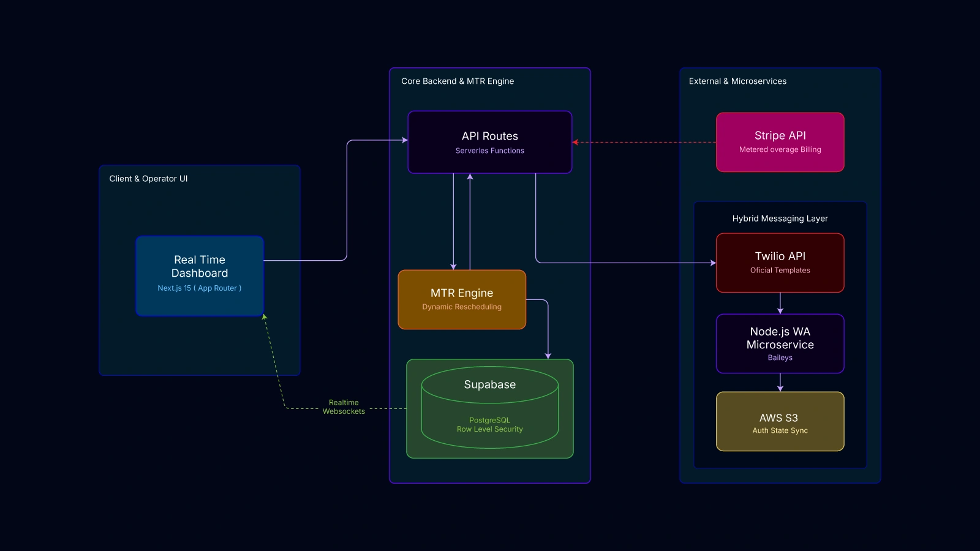Click the 'Dynamic Rescheduling' subtitle

[x=462, y=307]
